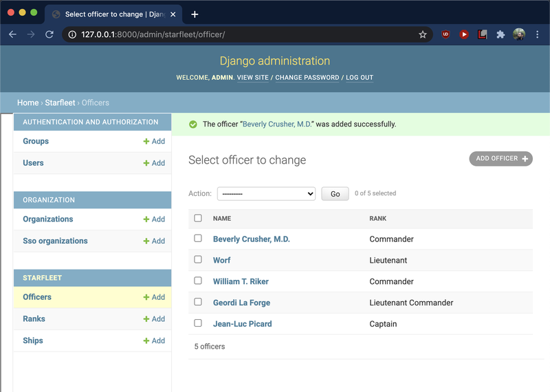This screenshot has width=550, height=392.
Task: Click the ADD OFFICER button
Action: click(501, 159)
